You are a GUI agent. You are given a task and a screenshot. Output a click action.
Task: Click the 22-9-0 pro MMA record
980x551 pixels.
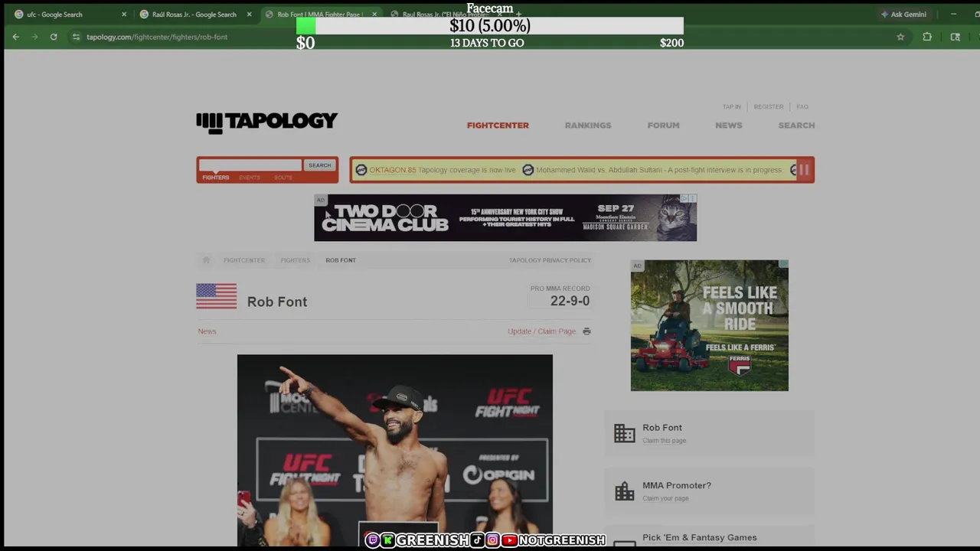pyautogui.click(x=570, y=301)
